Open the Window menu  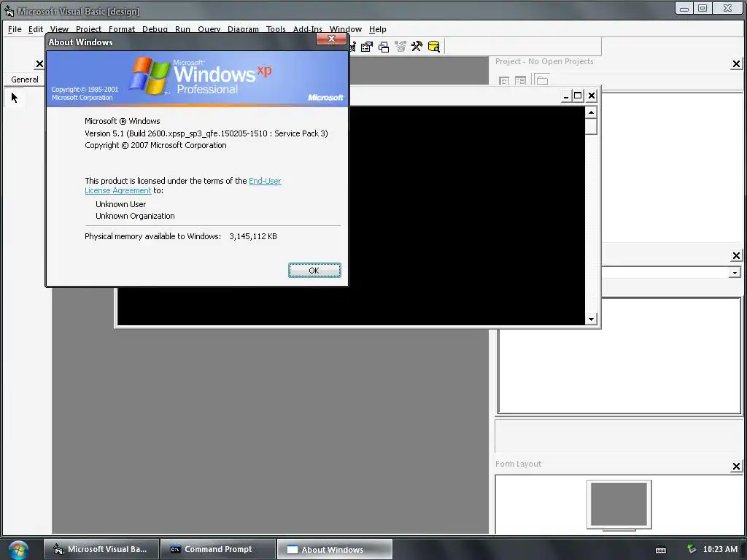(345, 29)
